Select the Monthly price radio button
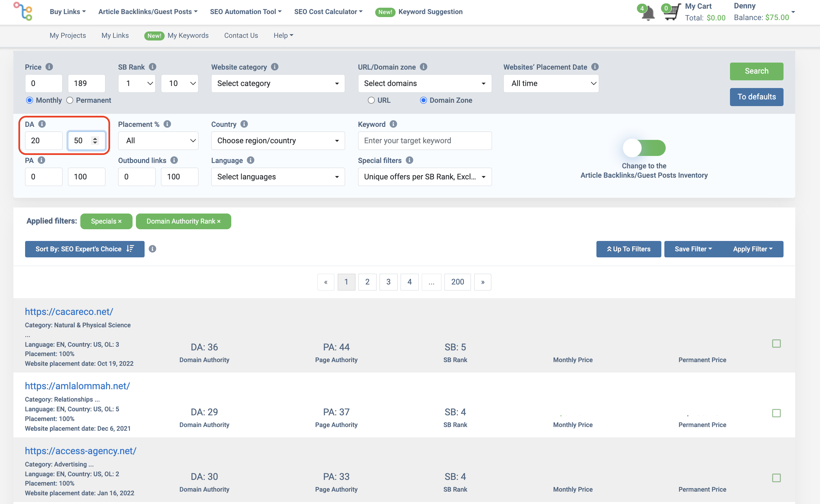Image resolution: width=820 pixels, height=504 pixels. click(29, 100)
